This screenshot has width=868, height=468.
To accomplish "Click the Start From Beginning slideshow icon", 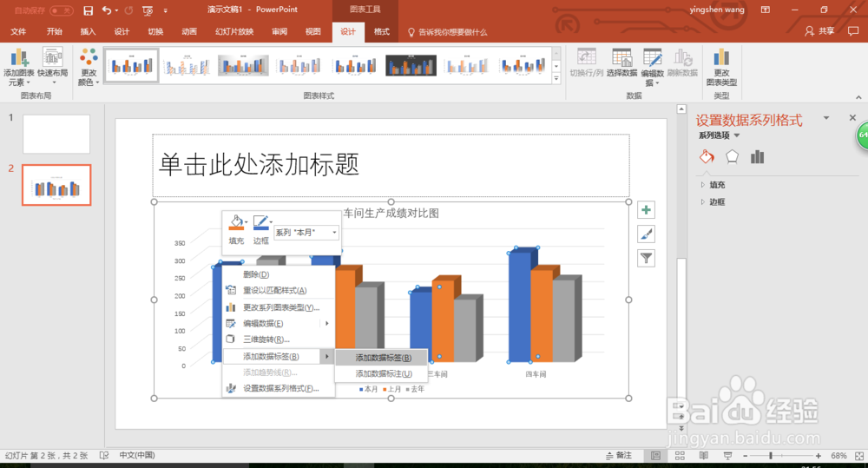I will coord(148,10).
